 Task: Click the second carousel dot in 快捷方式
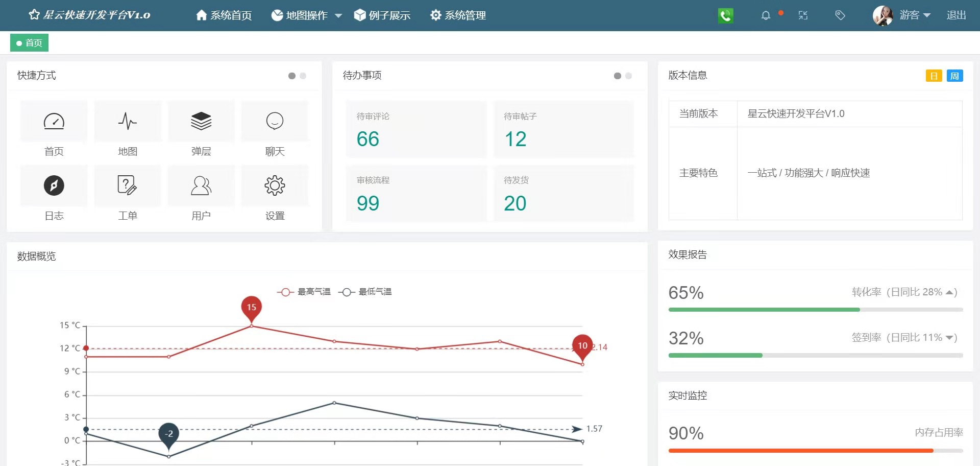tap(303, 76)
